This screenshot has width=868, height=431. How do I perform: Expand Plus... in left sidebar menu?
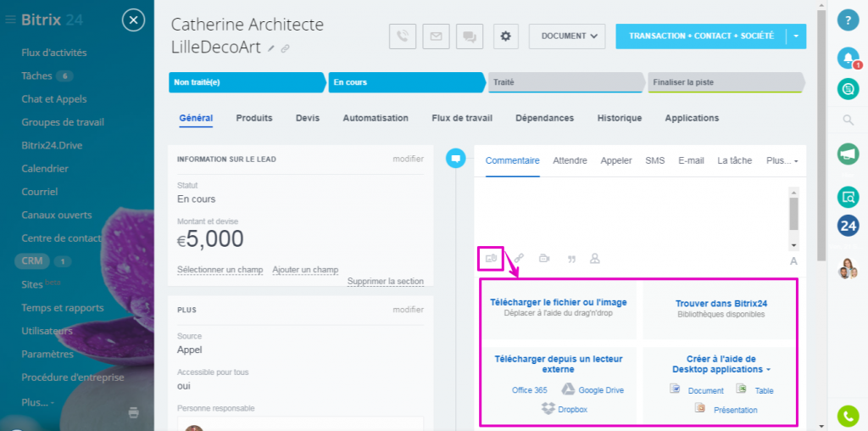(x=37, y=402)
